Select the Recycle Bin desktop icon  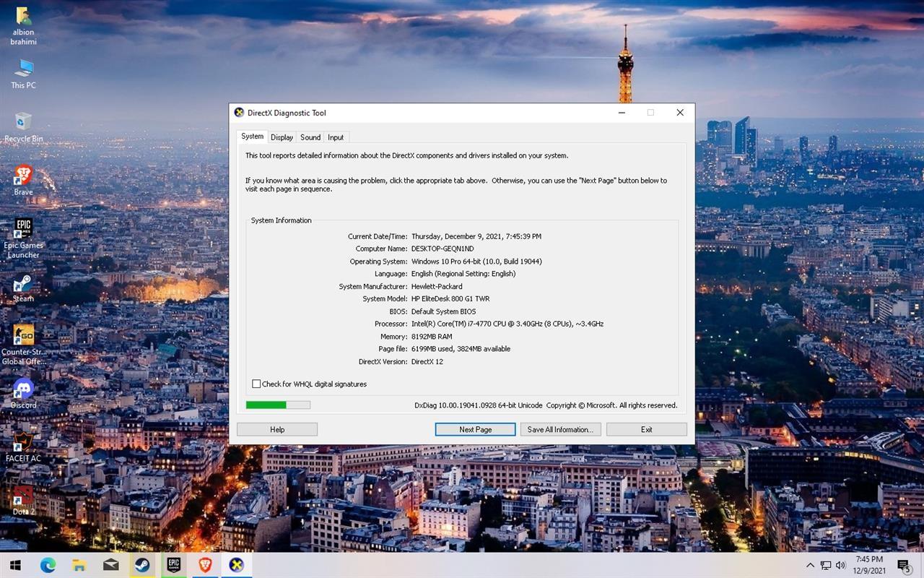pyautogui.click(x=23, y=127)
